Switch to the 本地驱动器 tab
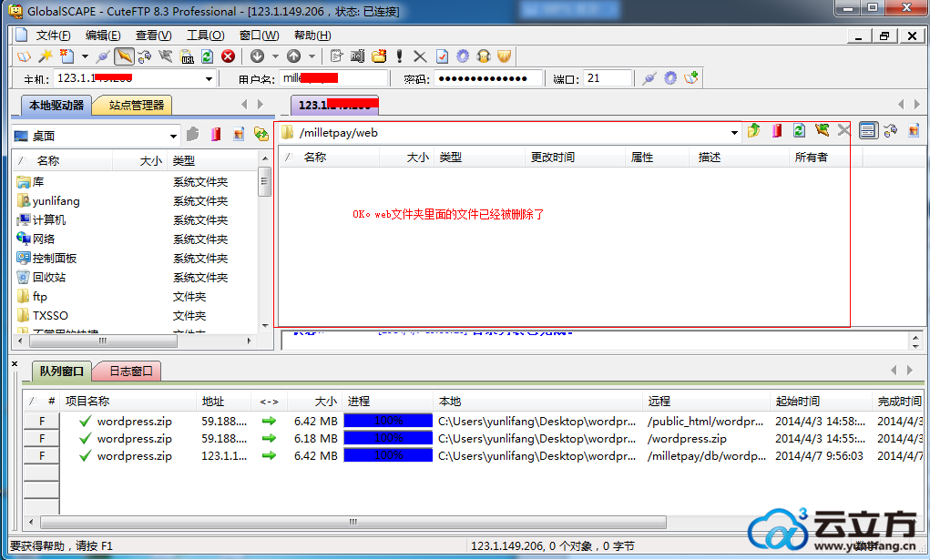The height and width of the screenshot is (560, 930). click(x=56, y=106)
